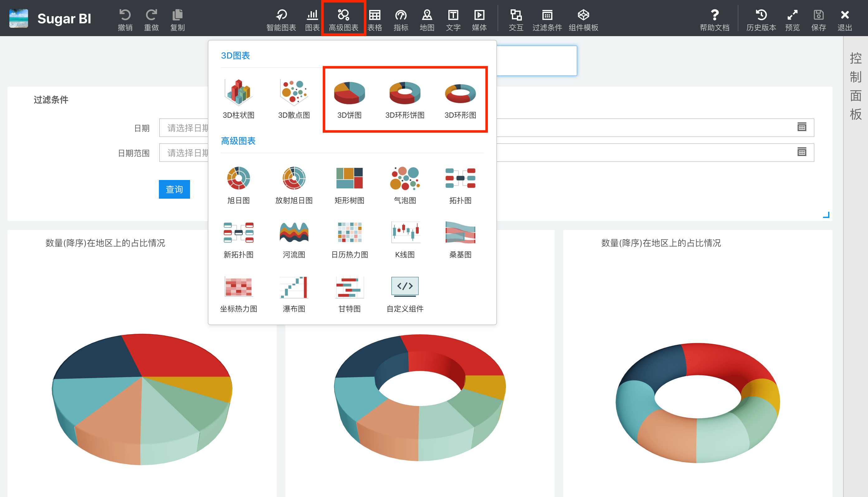Click the 查询 query button

click(x=174, y=189)
